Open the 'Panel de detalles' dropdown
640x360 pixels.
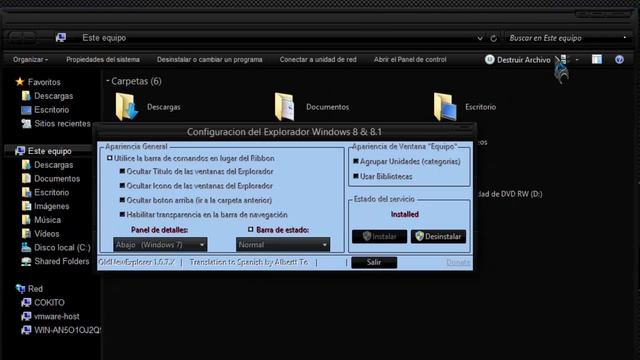tap(160, 245)
